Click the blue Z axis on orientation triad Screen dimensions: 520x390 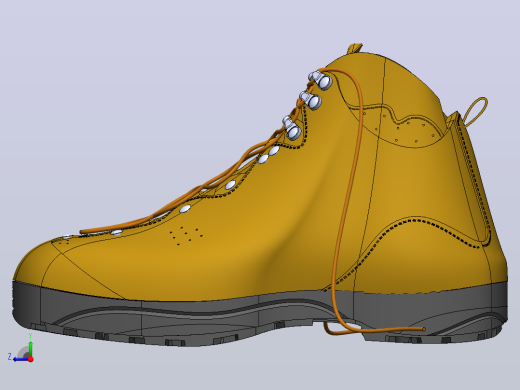tap(21, 359)
